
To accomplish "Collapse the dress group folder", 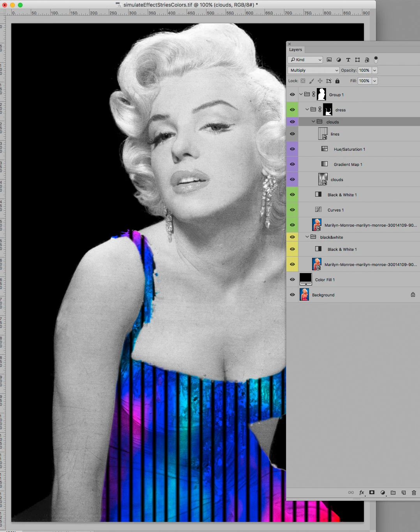I will (x=307, y=109).
